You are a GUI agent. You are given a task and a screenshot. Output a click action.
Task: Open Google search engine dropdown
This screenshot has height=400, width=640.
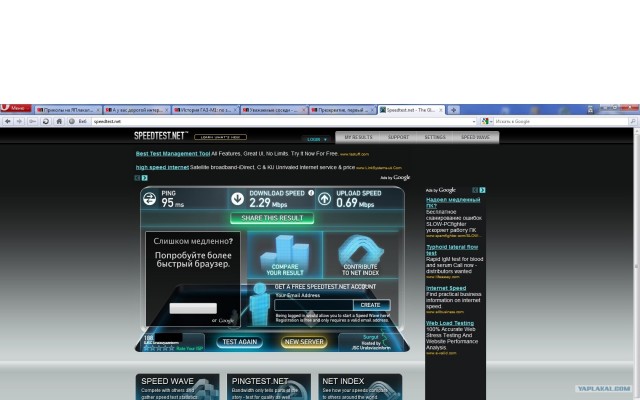tap(487, 121)
